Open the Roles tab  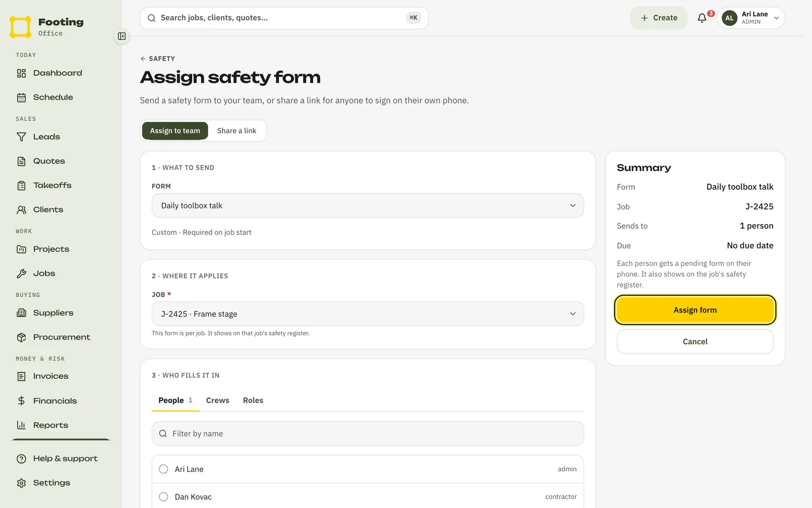tap(253, 400)
